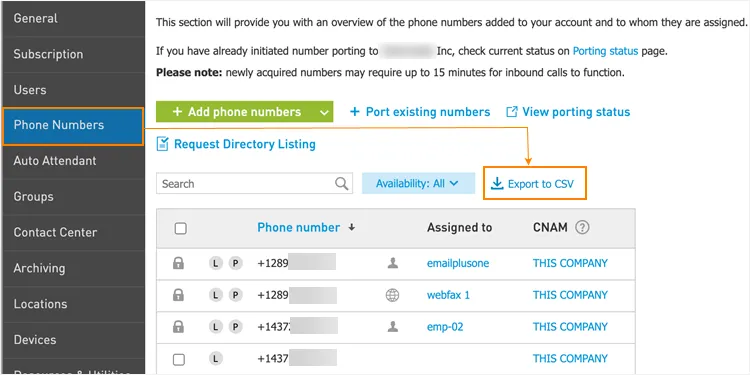
Task: Click THIS COMPANY in webfax 1 row
Action: (570, 296)
